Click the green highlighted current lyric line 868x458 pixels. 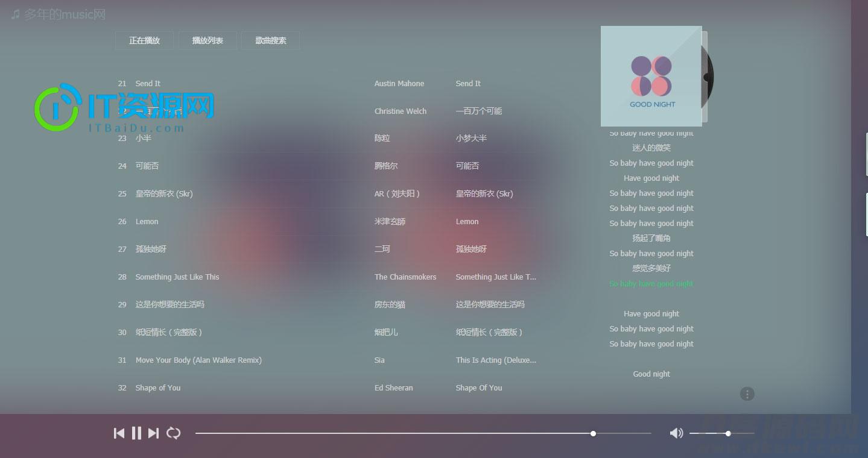pos(651,284)
